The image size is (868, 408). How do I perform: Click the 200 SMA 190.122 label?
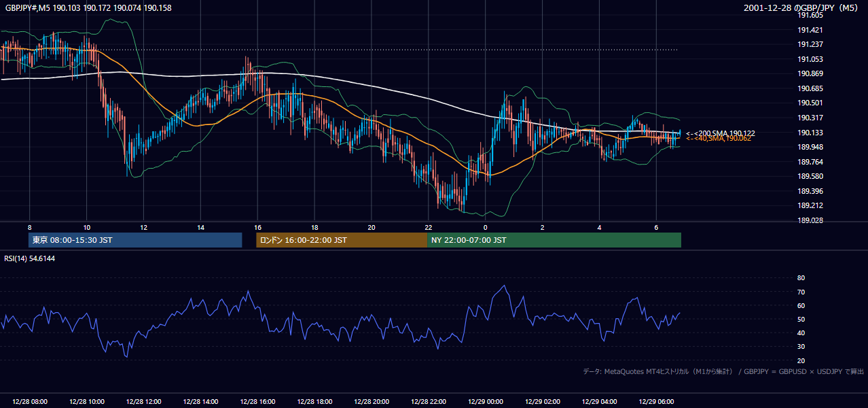point(721,133)
